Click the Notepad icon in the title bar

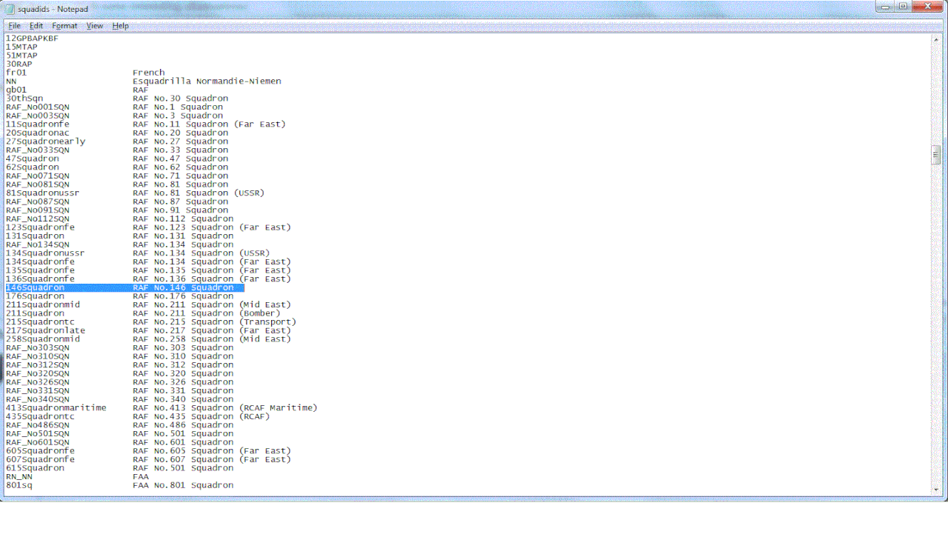pyautogui.click(x=10, y=8)
